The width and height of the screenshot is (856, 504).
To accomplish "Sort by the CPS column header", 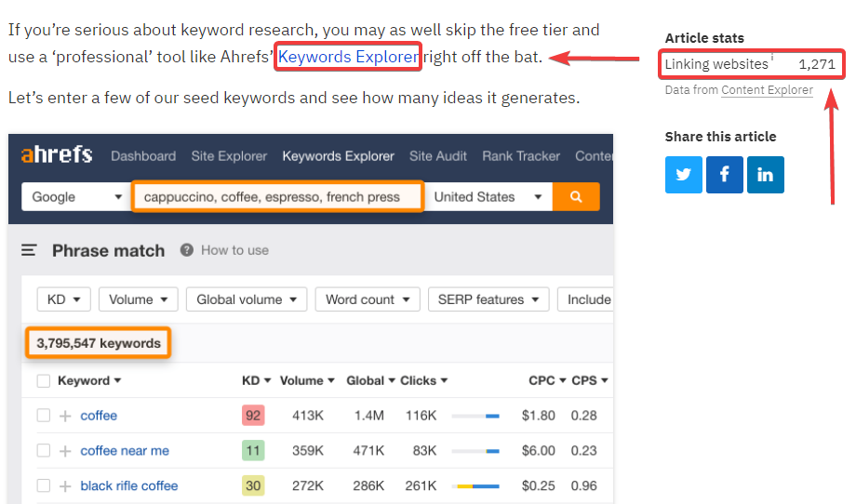I will click(590, 380).
